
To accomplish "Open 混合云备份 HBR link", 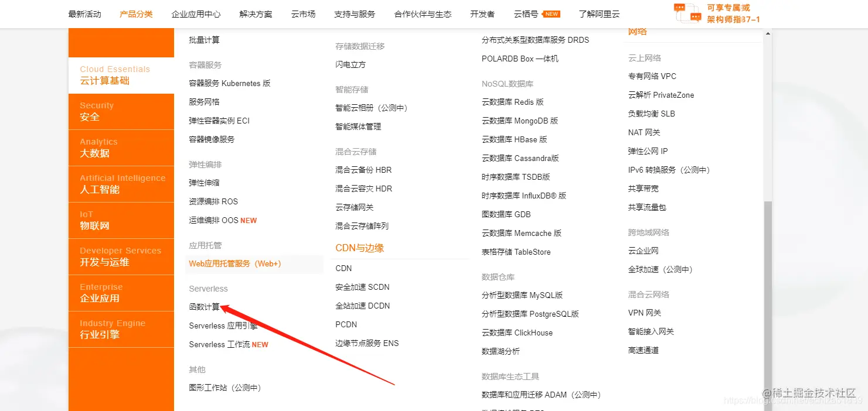I will click(x=363, y=170).
